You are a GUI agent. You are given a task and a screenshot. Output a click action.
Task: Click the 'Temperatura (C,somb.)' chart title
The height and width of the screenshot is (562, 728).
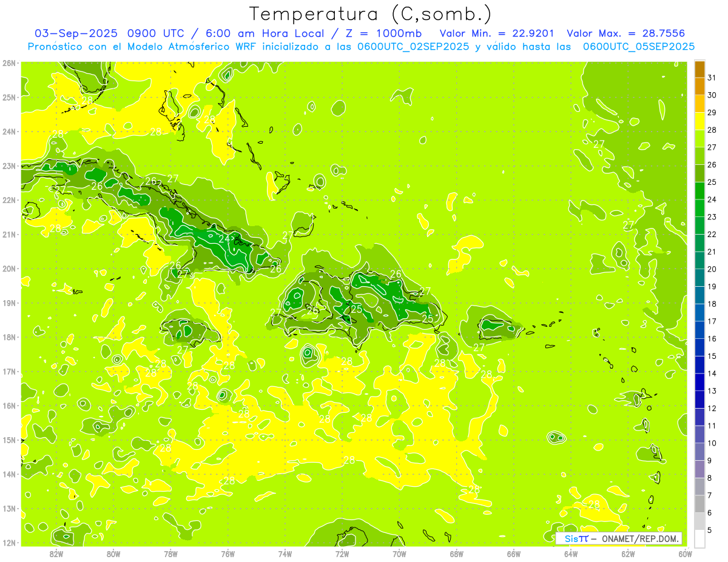[x=371, y=14]
